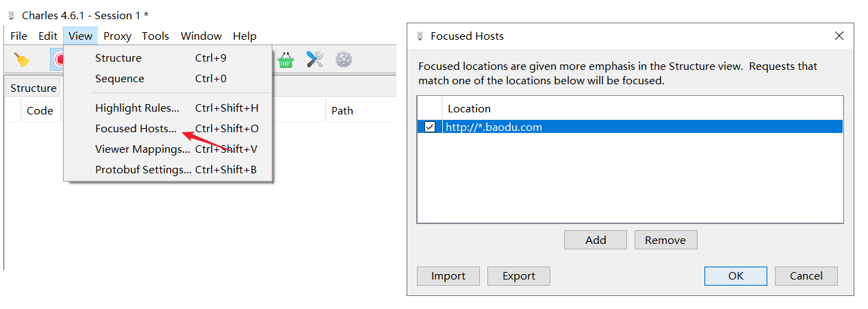Image resolution: width=868 pixels, height=309 pixels.
Task: Click the Charles title bar app icon
Action: pos(11,14)
